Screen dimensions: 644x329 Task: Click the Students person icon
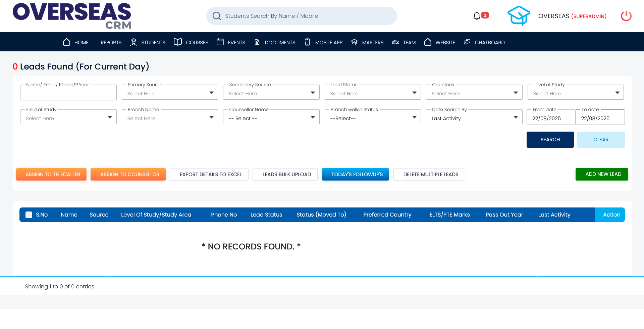pyautogui.click(x=133, y=42)
